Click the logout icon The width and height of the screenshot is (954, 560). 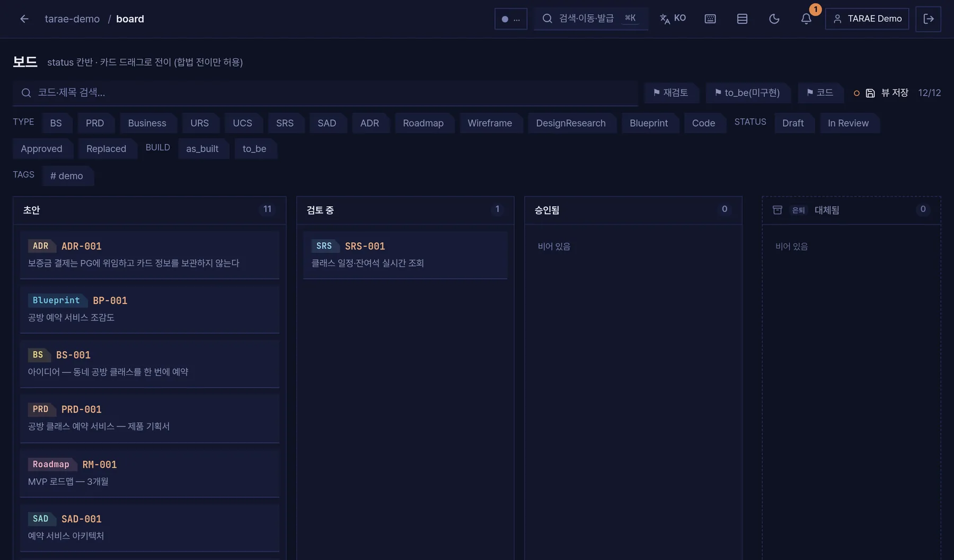[929, 19]
